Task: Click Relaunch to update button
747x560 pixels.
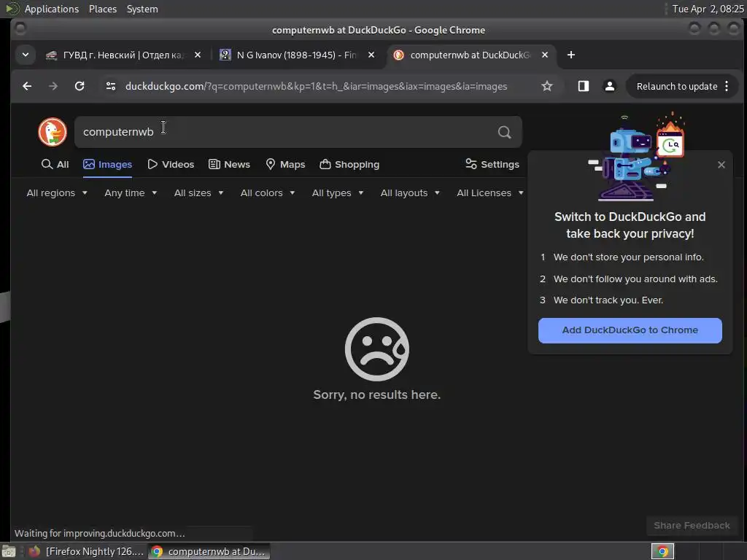Action: tap(676, 86)
